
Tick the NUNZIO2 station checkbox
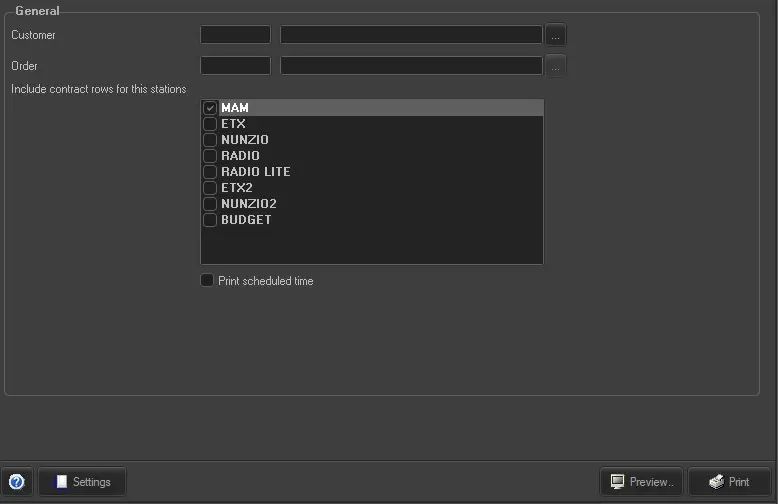[x=210, y=204]
